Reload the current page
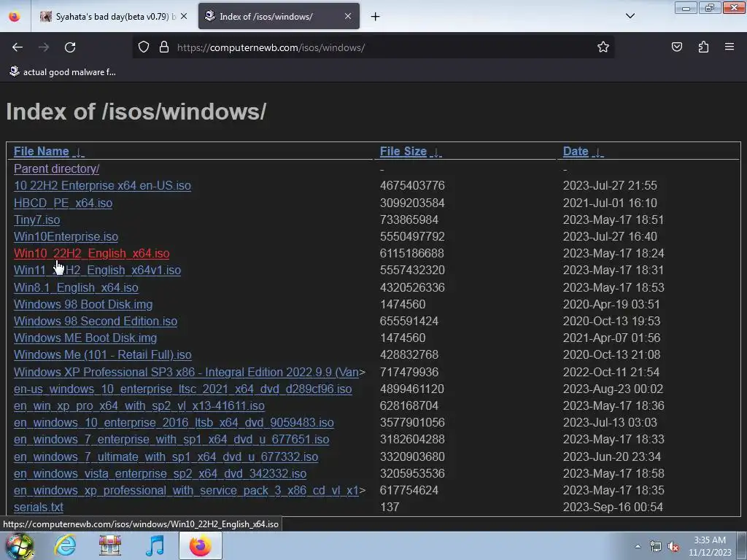Screen dimensions: 747x560 [x=70, y=47]
